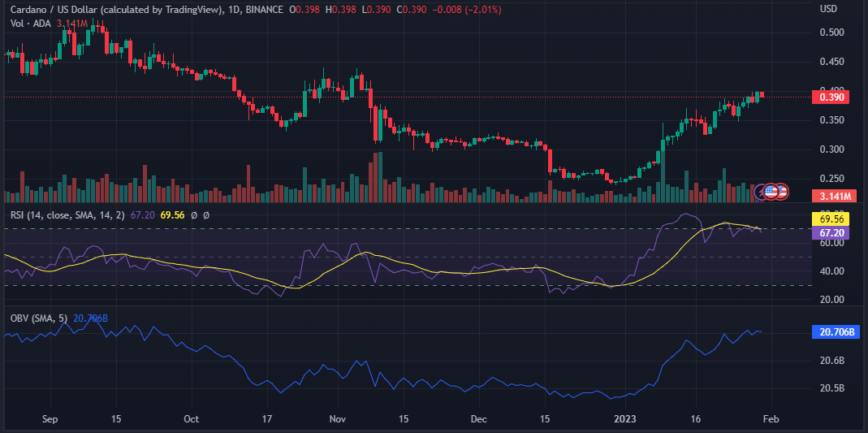The image size is (868, 433).
Task: Click the 0.300 price axis label
Action: tap(831, 149)
